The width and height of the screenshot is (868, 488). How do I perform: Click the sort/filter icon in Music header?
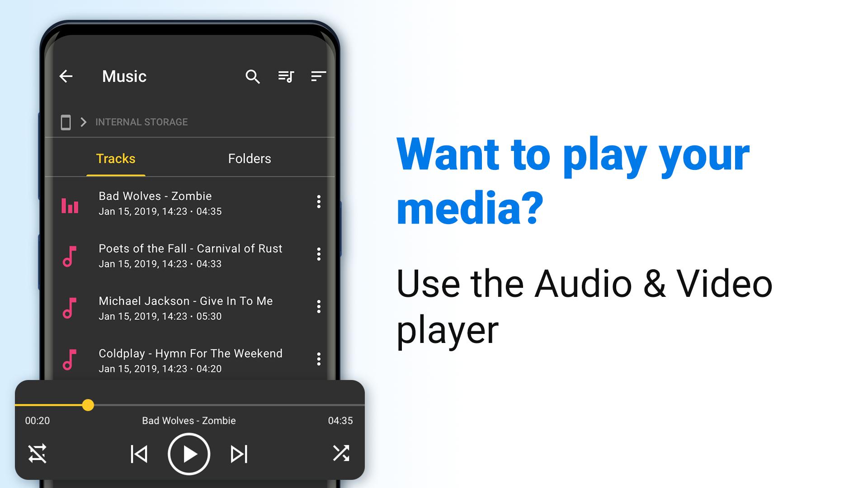point(320,75)
